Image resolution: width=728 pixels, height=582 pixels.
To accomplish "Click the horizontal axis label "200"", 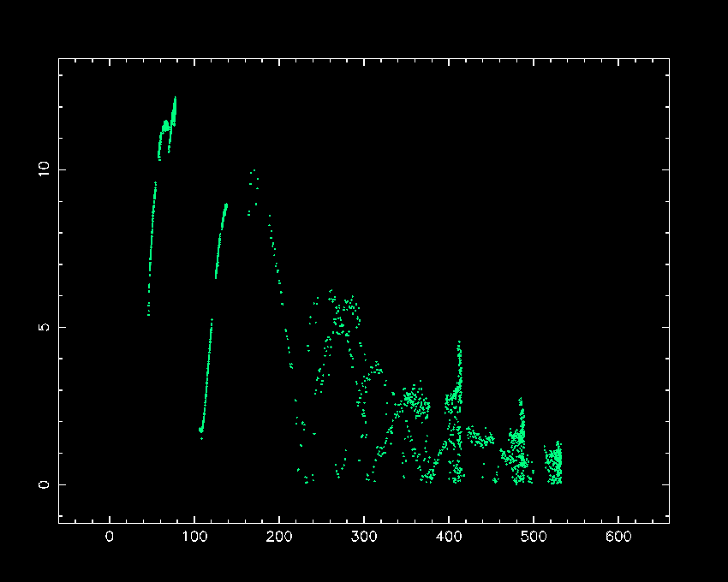I will [x=279, y=537].
